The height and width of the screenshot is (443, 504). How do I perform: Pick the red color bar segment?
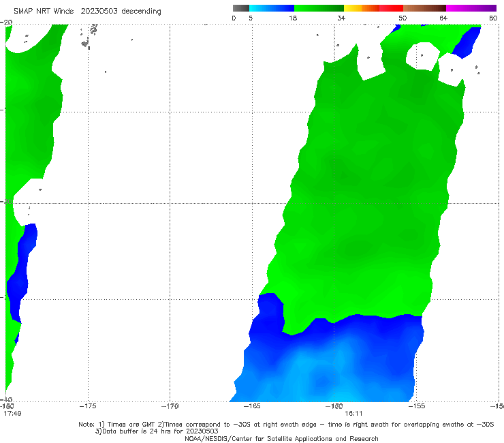[x=391, y=8]
